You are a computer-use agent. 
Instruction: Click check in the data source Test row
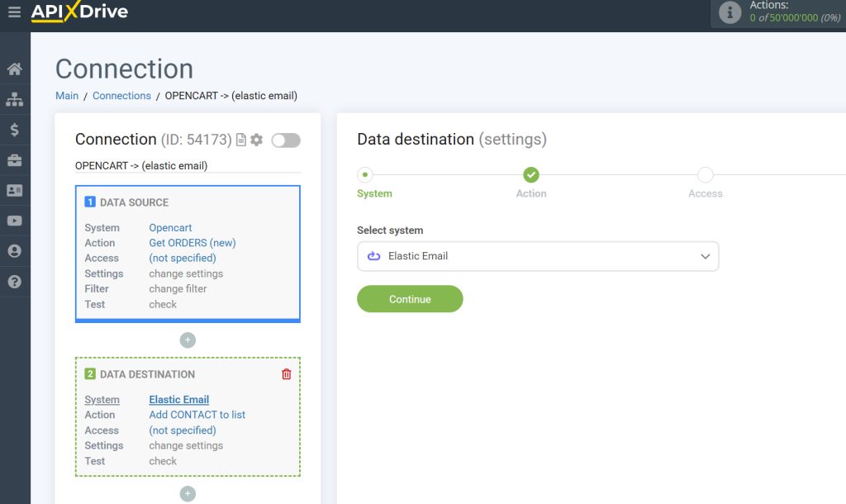[163, 304]
